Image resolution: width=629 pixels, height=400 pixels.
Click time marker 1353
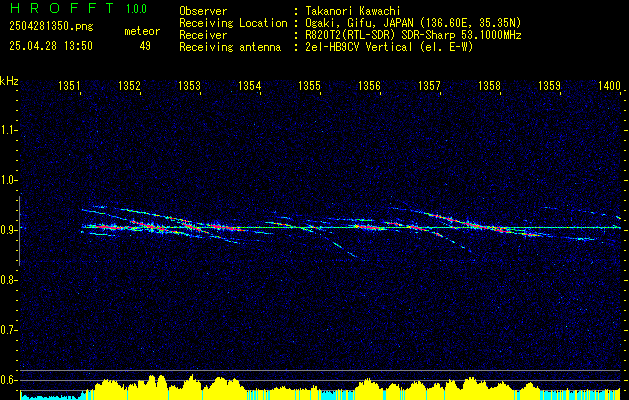(189, 85)
